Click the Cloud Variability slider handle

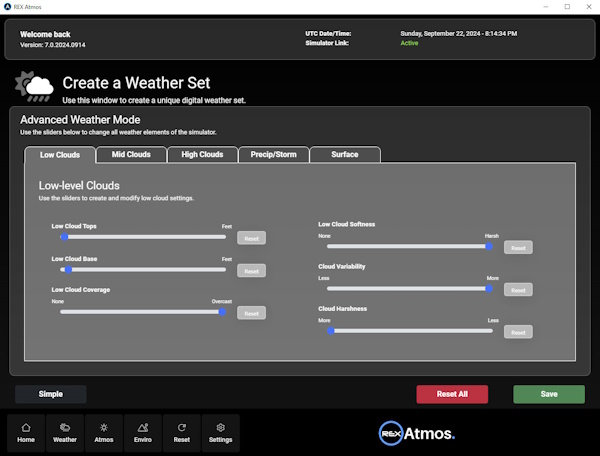pyautogui.click(x=489, y=288)
